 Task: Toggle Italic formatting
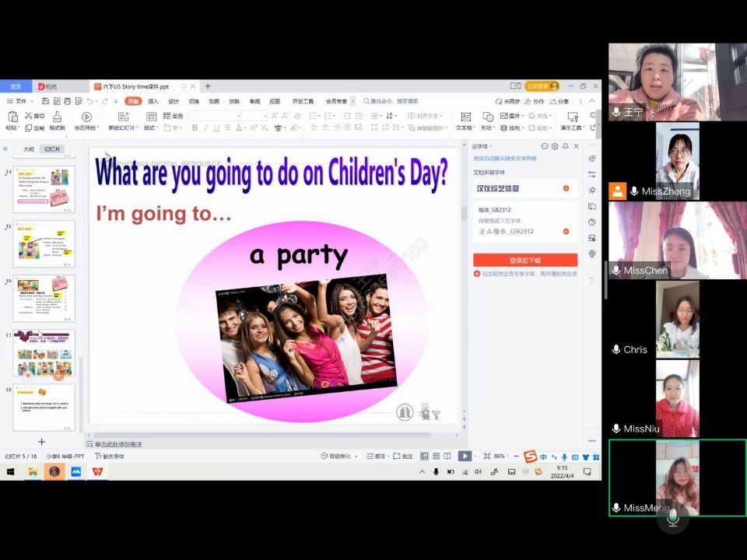click(205, 128)
